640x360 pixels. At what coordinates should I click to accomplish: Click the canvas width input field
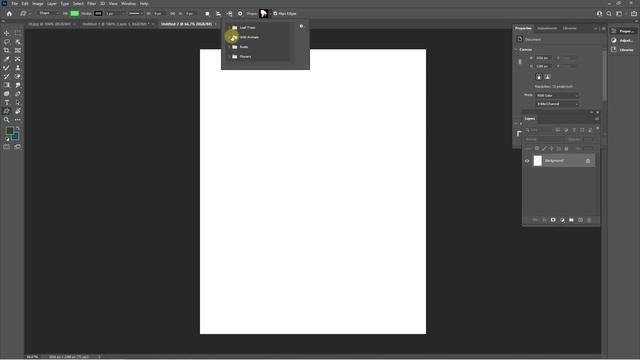(544, 58)
